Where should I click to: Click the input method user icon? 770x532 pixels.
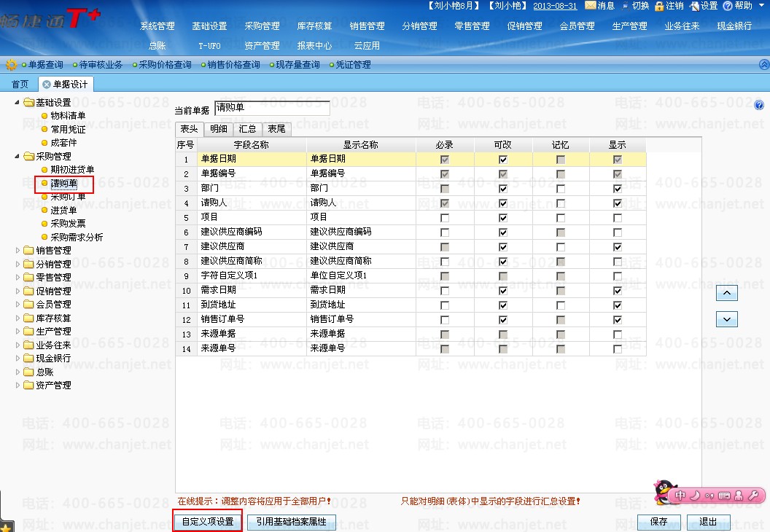(x=739, y=495)
